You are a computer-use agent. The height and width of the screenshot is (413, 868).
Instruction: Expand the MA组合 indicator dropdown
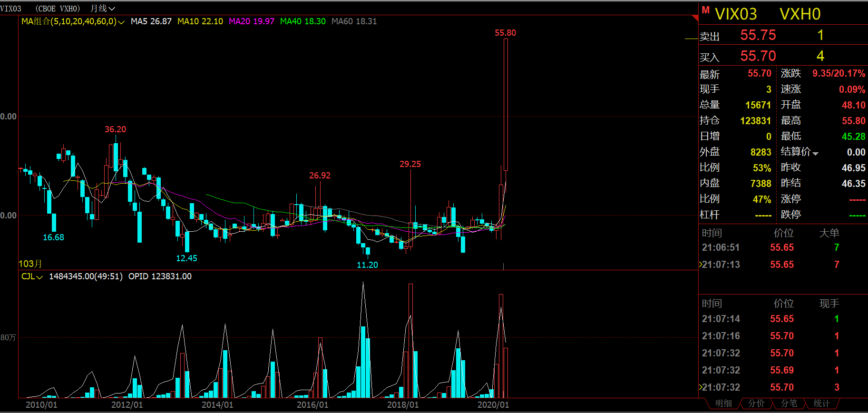(x=121, y=22)
